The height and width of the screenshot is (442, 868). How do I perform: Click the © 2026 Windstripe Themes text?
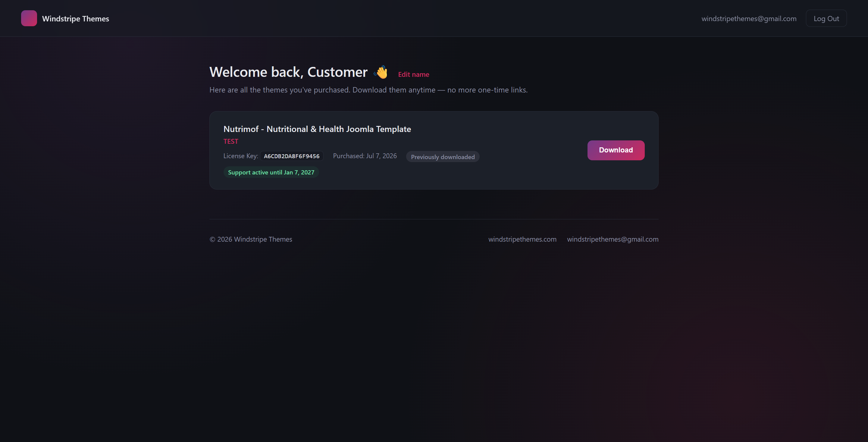pyautogui.click(x=251, y=239)
